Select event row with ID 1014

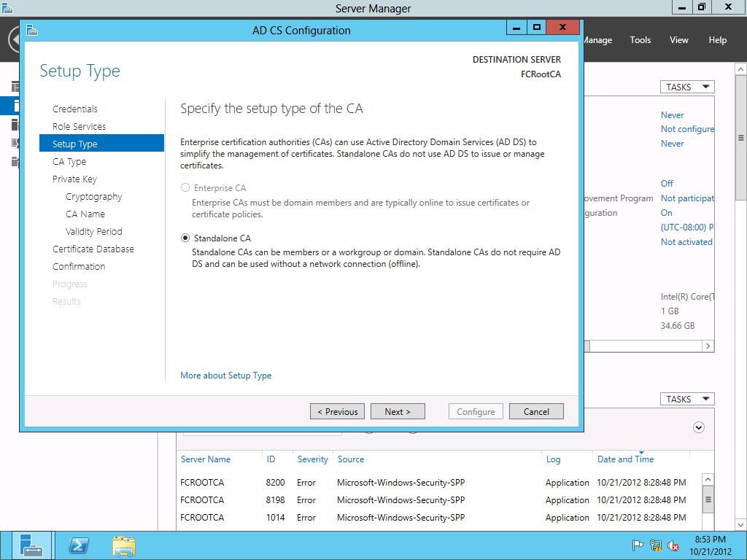(x=438, y=517)
